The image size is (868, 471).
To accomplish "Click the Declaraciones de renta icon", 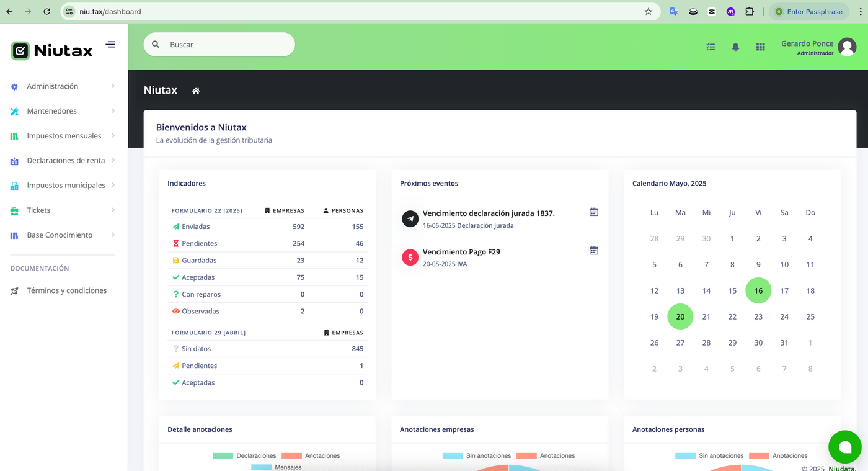I will click(14, 161).
